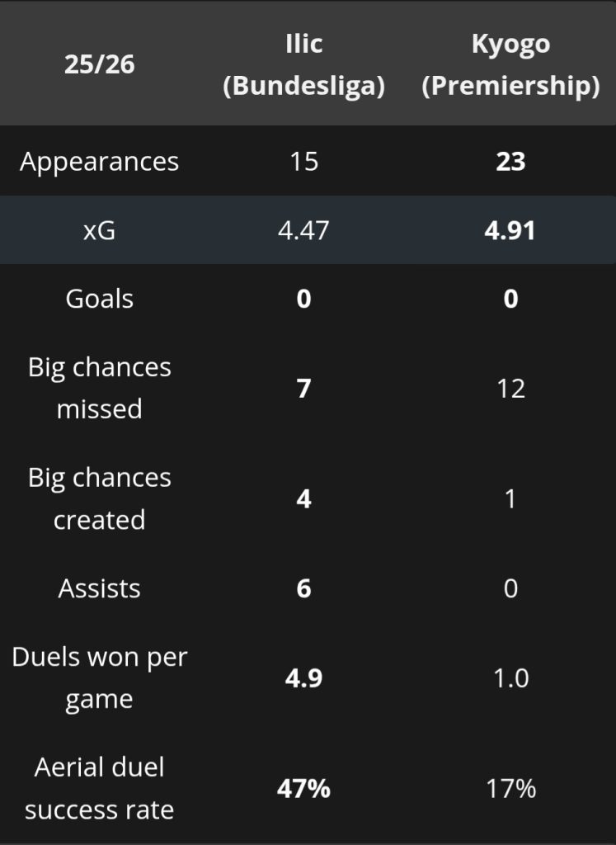Click Ilic's 4 big chances created
Screen dimensions: 616x845
coord(303,498)
